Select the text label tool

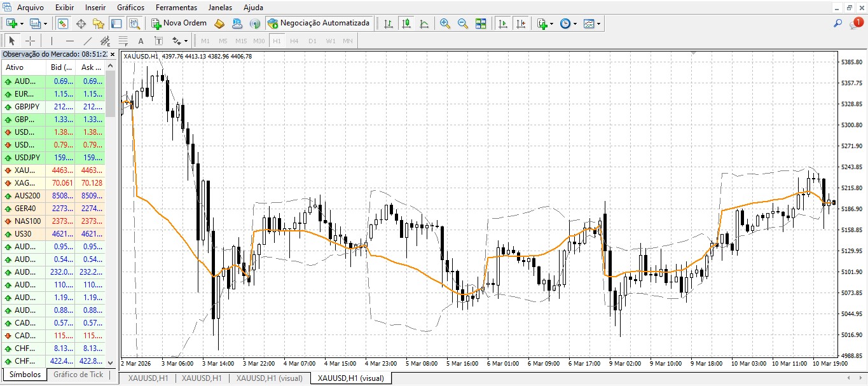point(159,41)
